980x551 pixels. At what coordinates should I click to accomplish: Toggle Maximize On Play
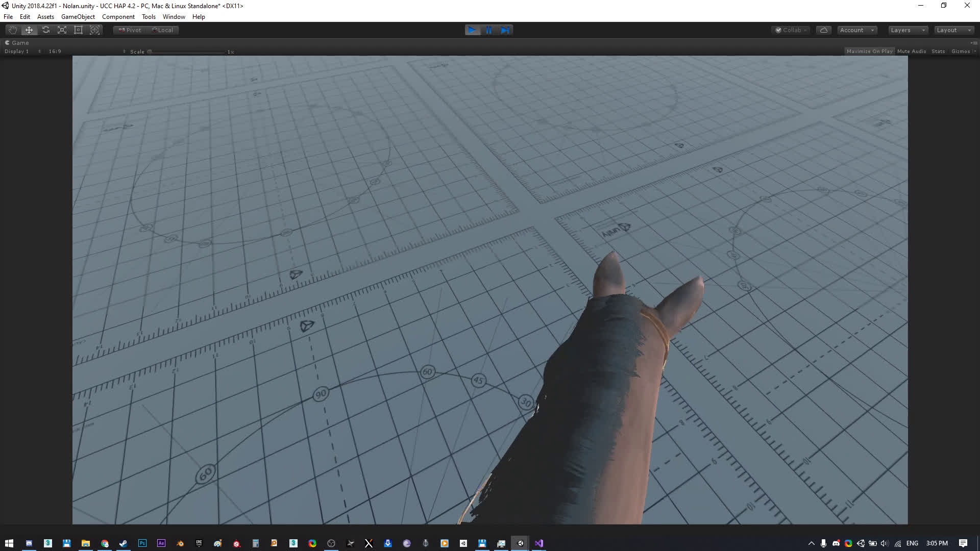pos(869,52)
